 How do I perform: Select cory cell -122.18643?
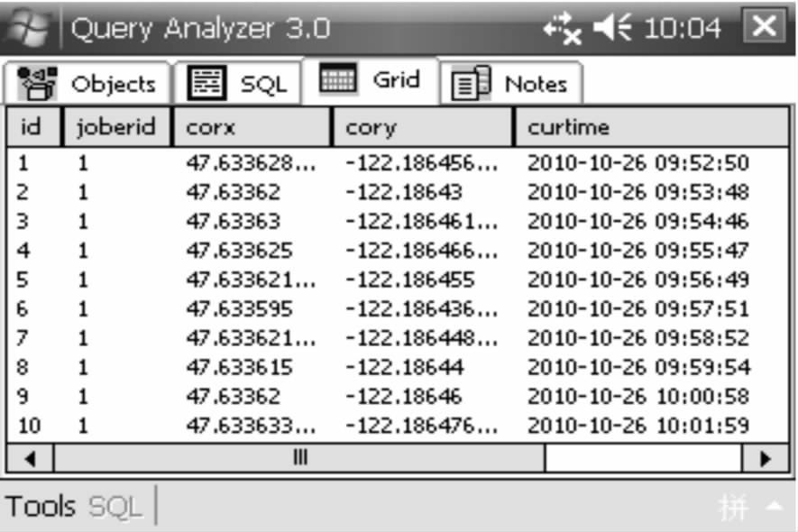coord(404,192)
